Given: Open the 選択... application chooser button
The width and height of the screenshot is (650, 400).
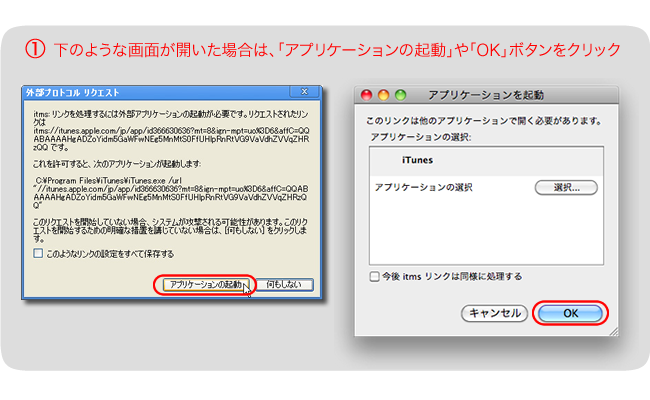Looking at the screenshot, I should [566, 187].
